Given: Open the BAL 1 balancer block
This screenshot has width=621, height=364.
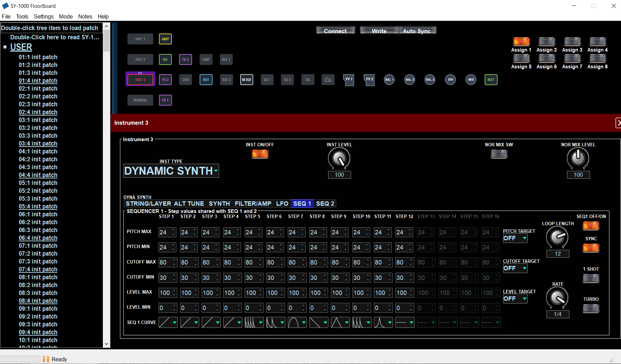Looking at the screenshot, I should (389, 80).
